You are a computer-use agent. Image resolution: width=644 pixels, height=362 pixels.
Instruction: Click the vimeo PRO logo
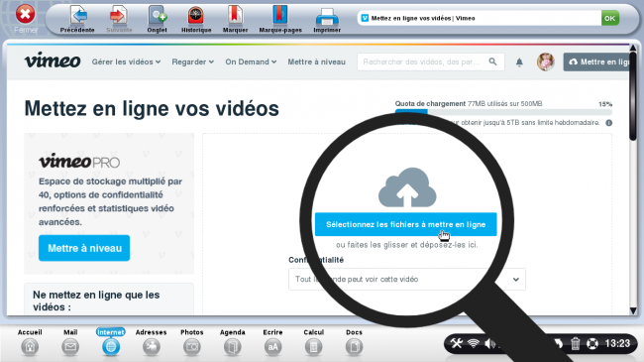(x=79, y=161)
